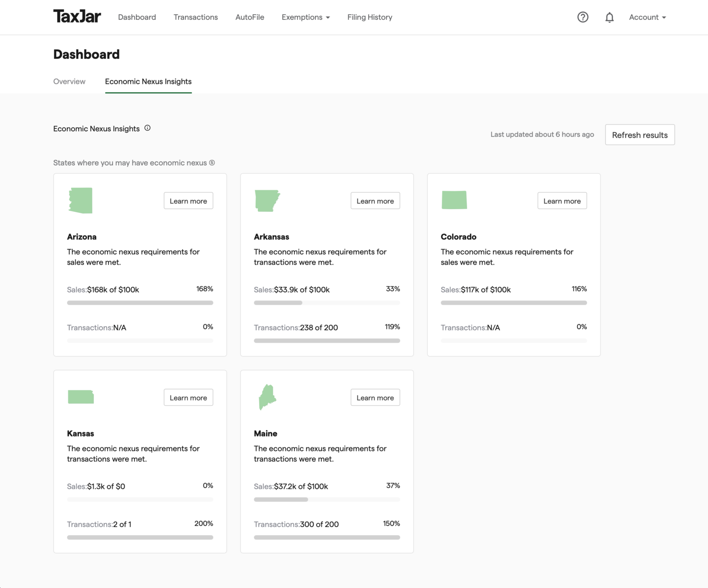Image resolution: width=708 pixels, height=588 pixels.
Task: Click Learn more for Maine
Action: (375, 397)
